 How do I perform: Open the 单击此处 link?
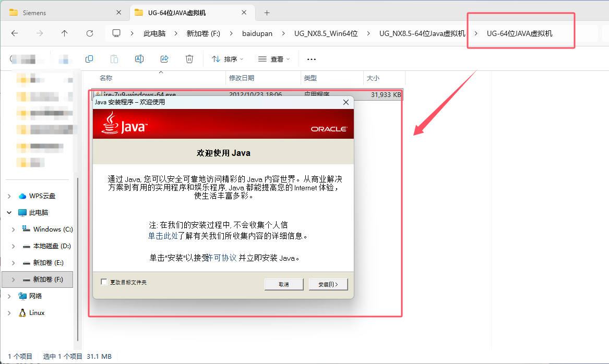point(163,236)
